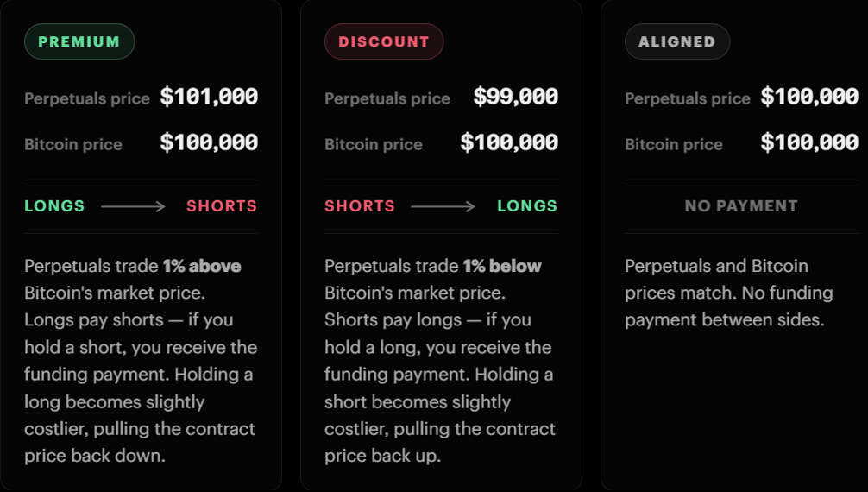868x492 pixels.
Task: Click the bold '1% above' text
Action: tap(202, 266)
